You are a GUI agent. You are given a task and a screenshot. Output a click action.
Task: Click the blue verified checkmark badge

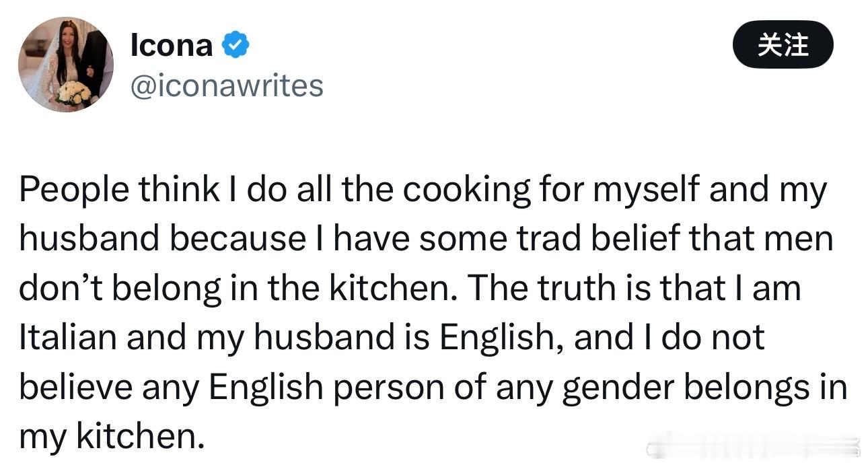tap(236, 46)
